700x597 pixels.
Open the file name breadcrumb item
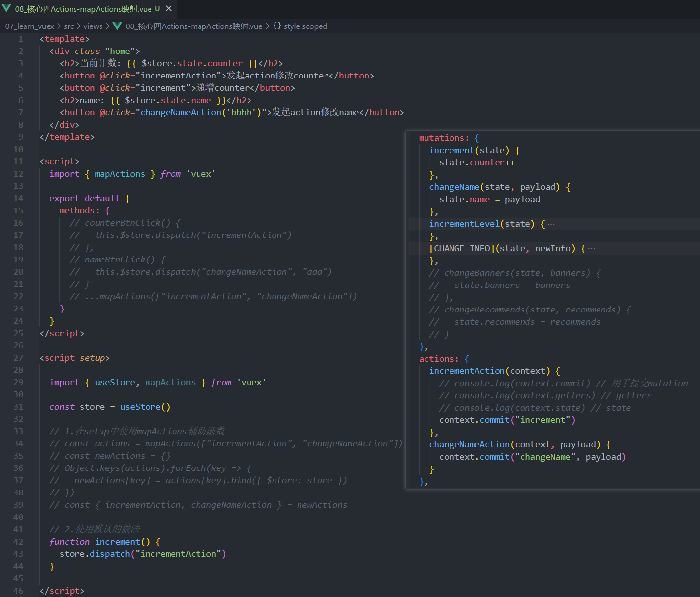(194, 26)
